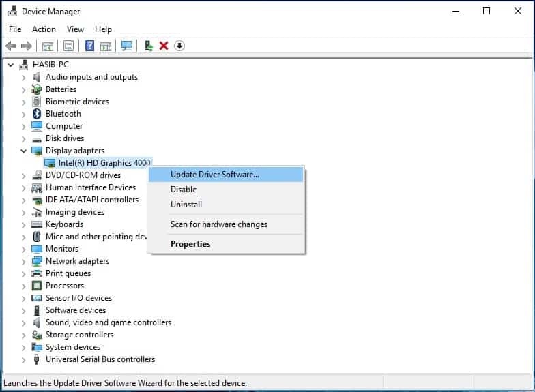
Task: Click the show/hide console tree toolbar icon
Action: (48, 46)
